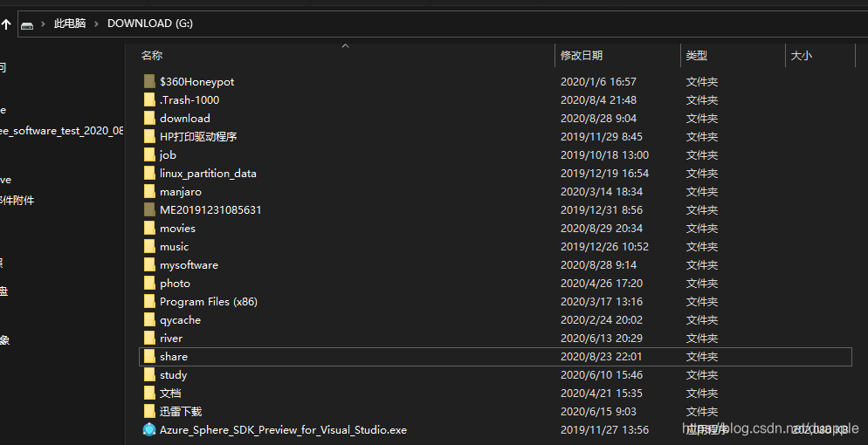This screenshot has height=445, width=868.
Task: Click date 2020/8/29 20:34
Action: (602, 229)
